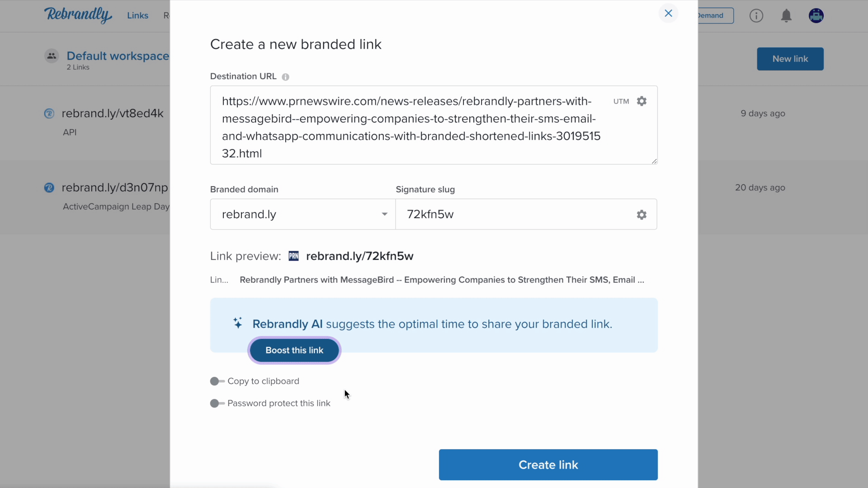
Task: Click the Destination URL info icon
Action: 285,77
